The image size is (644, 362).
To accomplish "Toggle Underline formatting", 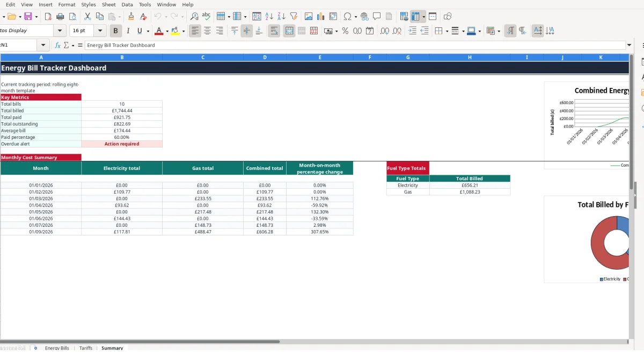I will coord(140,31).
